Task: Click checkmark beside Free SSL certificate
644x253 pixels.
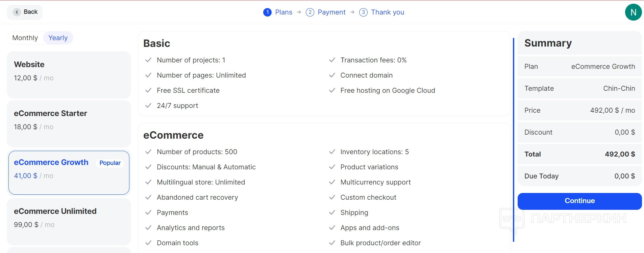Action: [148, 90]
